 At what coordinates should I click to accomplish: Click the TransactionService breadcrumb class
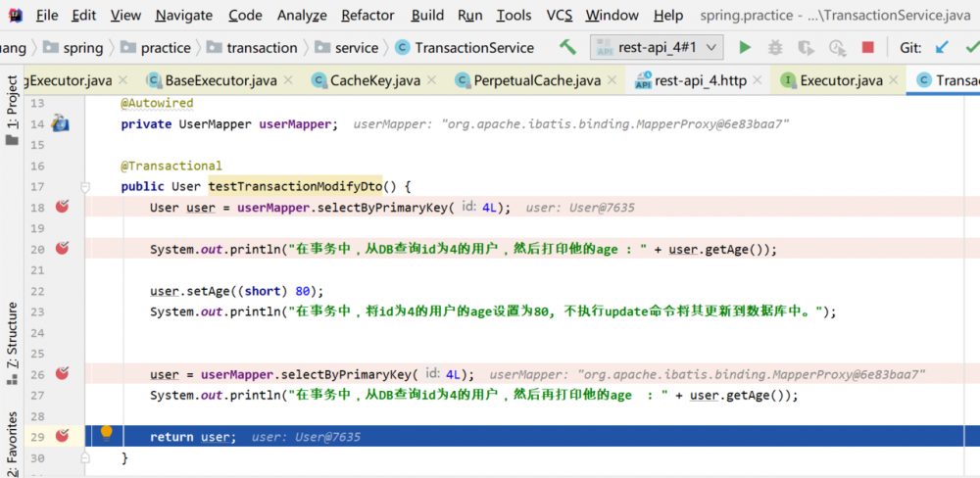465,47
